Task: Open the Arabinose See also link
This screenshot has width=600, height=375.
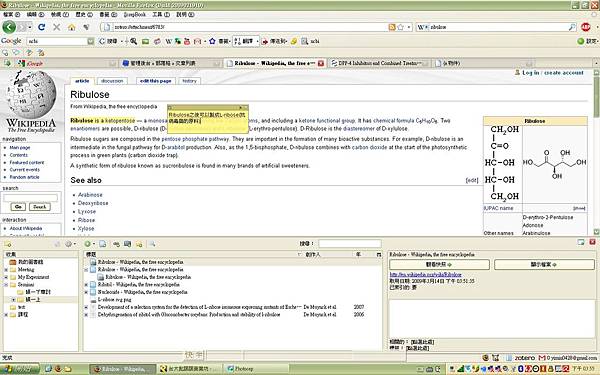Action: click(90, 195)
